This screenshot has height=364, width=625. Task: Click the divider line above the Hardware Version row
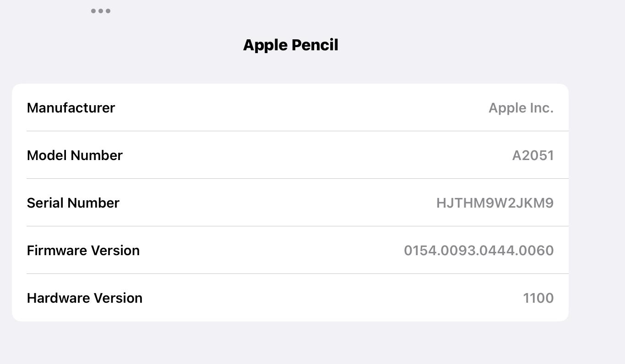click(x=298, y=274)
